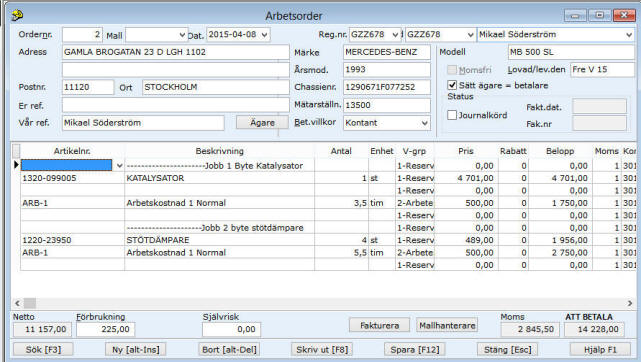Image resolution: width=641 pixels, height=362 pixels.
Task: Click the Artikelnr. column header
Action: click(x=72, y=151)
